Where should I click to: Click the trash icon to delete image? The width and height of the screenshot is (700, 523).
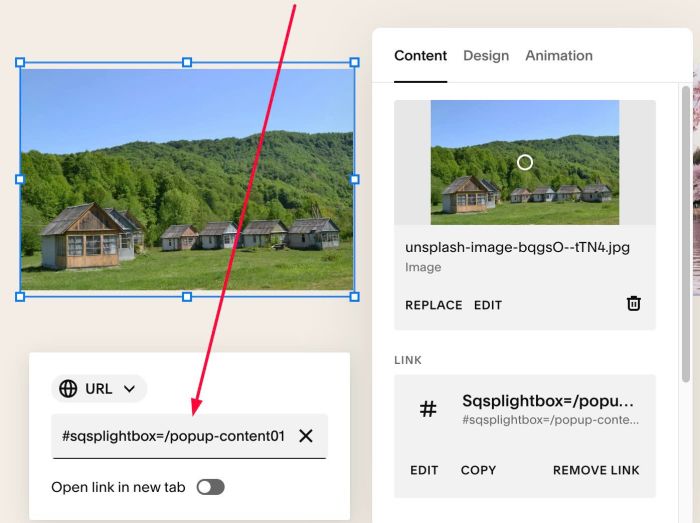(x=633, y=303)
